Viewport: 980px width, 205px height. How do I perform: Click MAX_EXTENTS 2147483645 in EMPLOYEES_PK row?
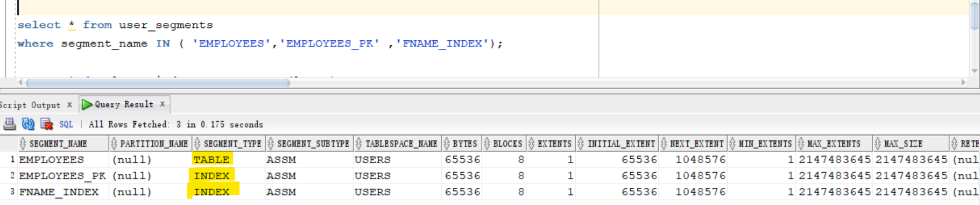click(x=835, y=176)
